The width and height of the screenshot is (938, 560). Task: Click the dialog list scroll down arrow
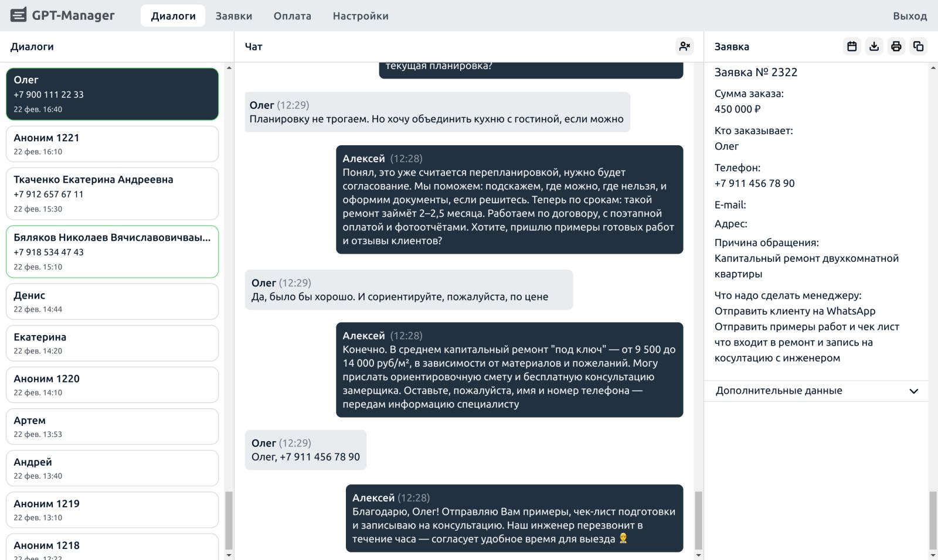point(229,555)
